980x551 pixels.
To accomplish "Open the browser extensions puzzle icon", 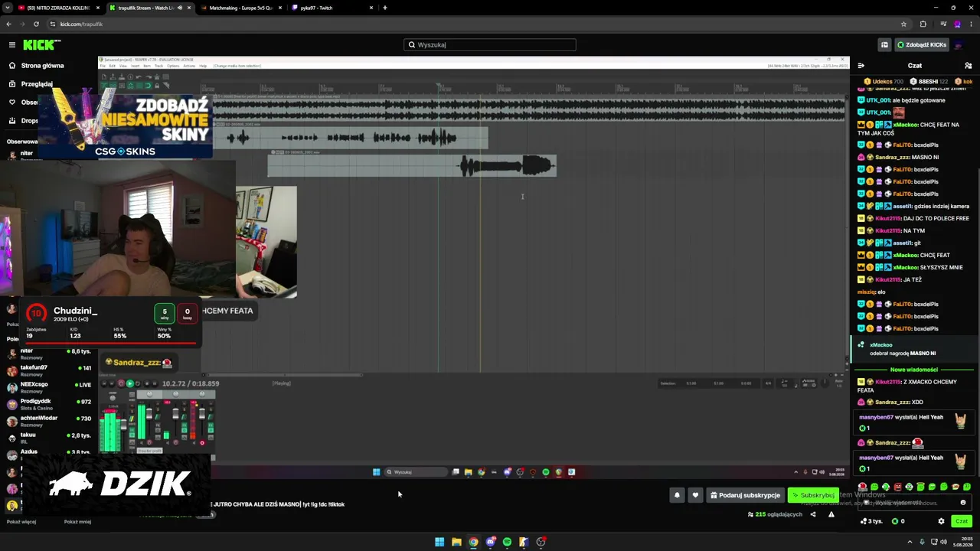I will [923, 24].
